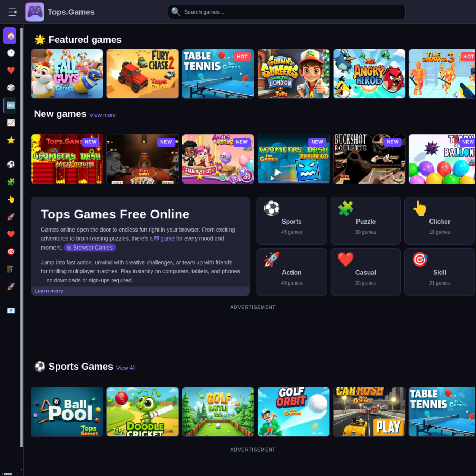Select the green puzzle piece sidebar icon

pyautogui.click(x=11, y=182)
